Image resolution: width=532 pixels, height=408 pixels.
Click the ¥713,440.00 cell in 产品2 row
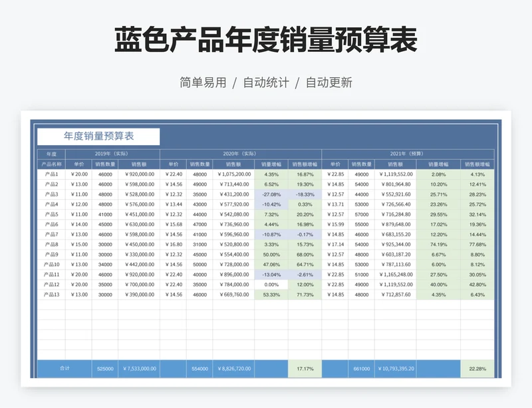[233, 184]
